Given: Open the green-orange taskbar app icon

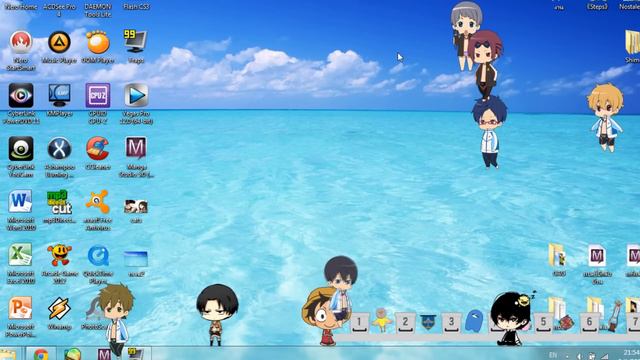Looking at the screenshot, I should point(73,354).
